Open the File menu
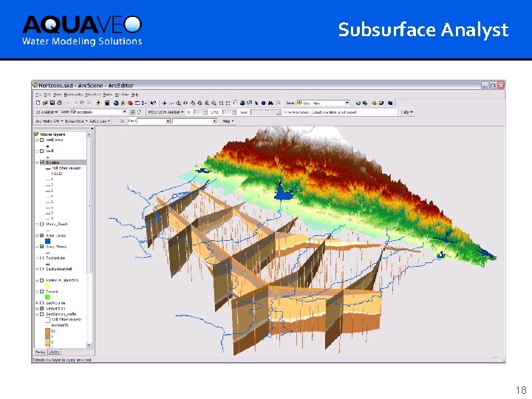Screen dimensions: 532x399 click(38, 95)
